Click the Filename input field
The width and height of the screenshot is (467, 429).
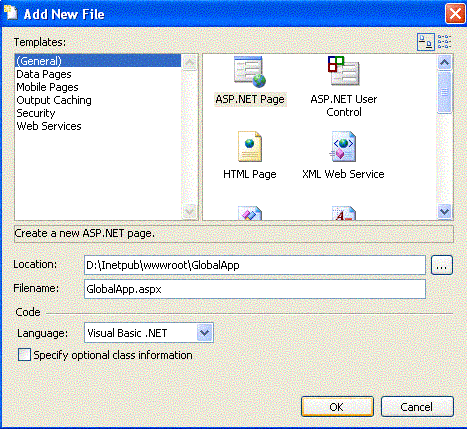tap(255, 289)
